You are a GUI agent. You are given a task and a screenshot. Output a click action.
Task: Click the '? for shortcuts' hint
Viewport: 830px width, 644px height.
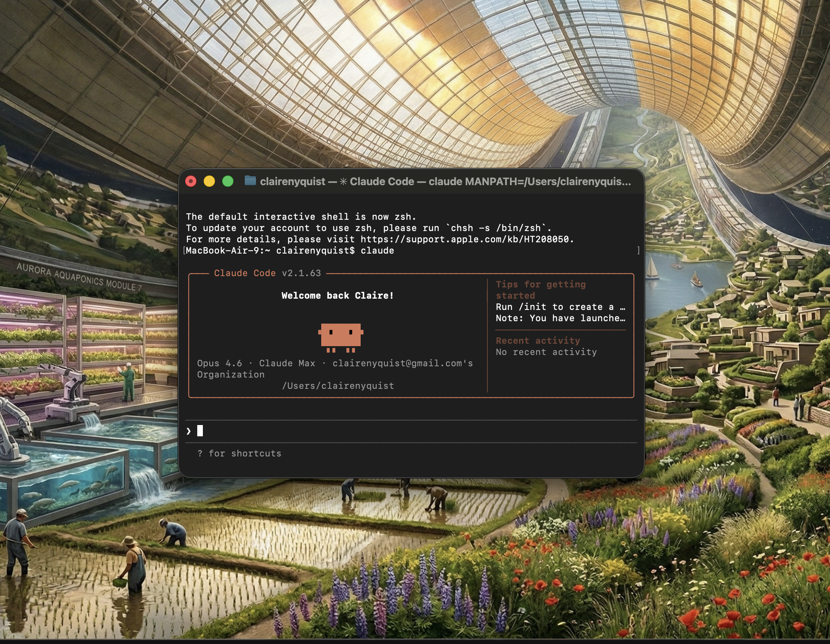(x=239, y=454)
